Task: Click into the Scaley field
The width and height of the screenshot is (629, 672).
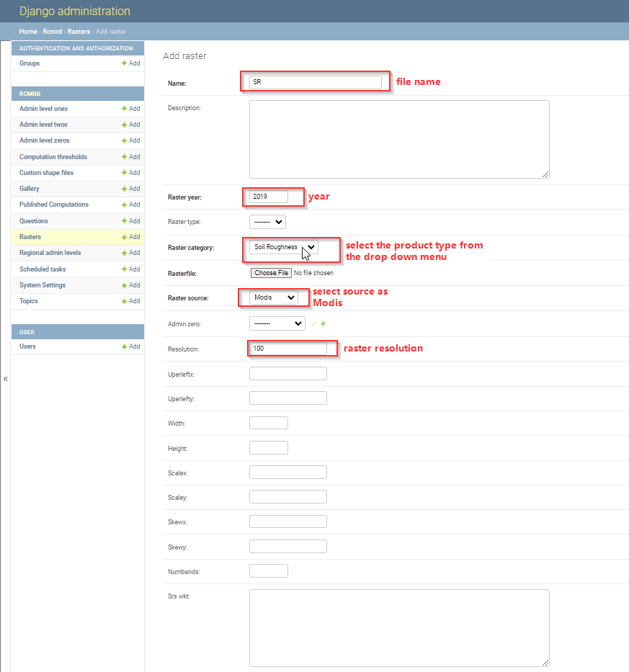Action: tap(288, 497)
